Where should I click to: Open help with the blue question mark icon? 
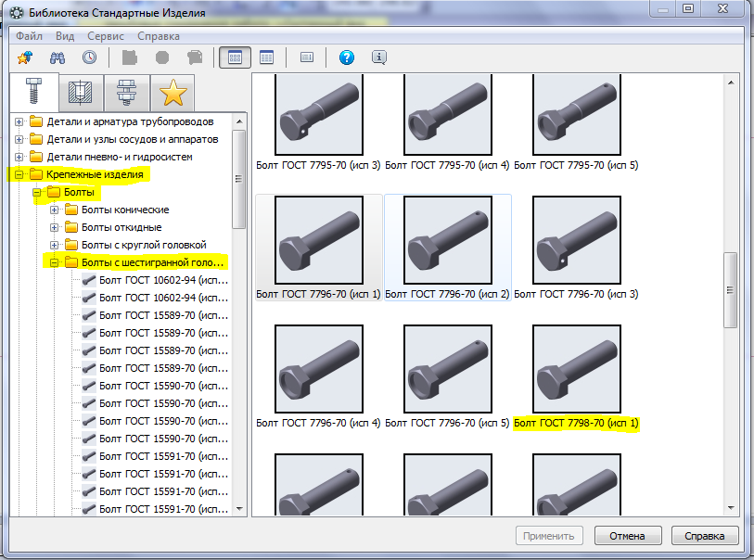click(347, 57)
